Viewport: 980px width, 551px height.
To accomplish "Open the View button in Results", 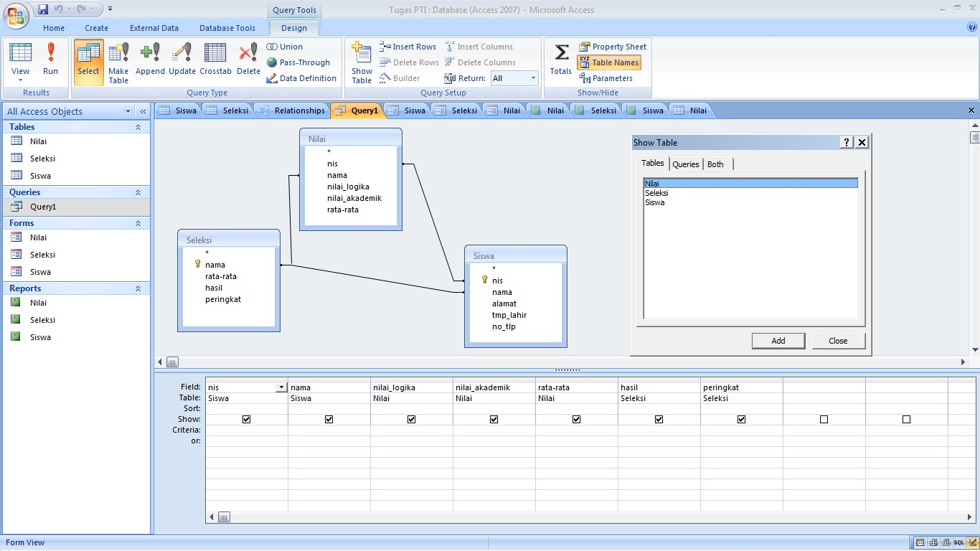I will [x=20, y=62].
